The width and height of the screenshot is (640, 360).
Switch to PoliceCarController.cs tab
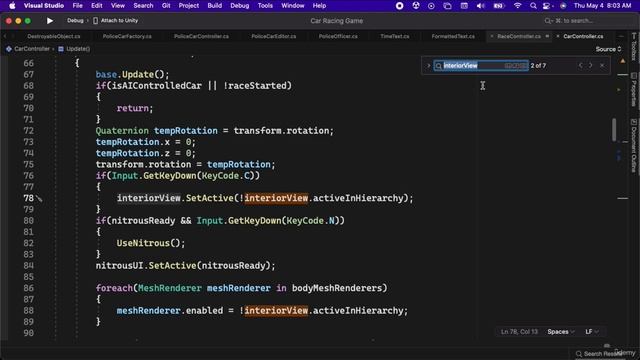tap(201, 36)
